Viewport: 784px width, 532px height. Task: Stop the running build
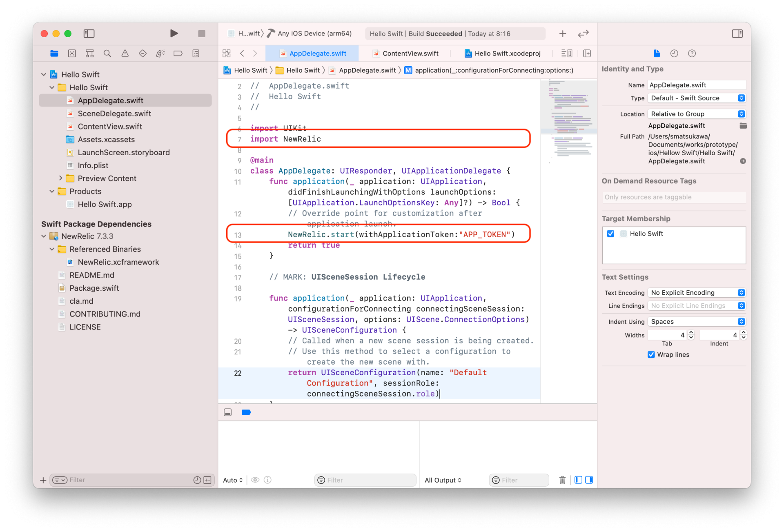point(201,33)
